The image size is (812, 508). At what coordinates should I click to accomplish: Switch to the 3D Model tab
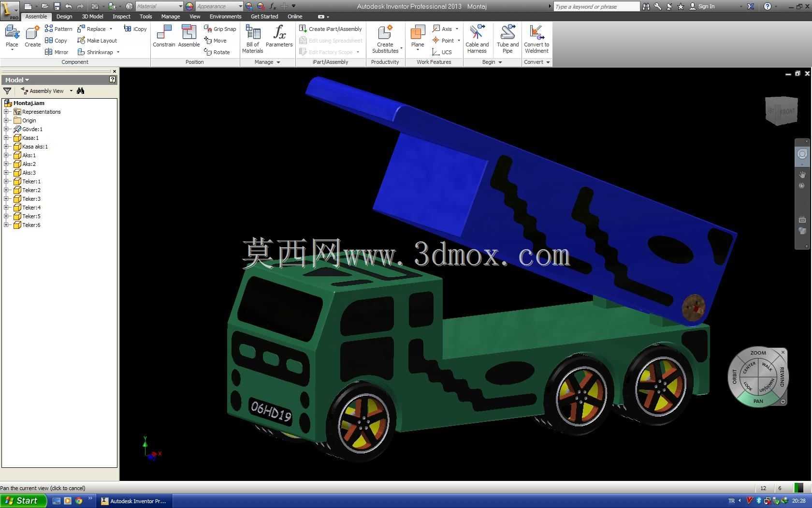(92, 16)
